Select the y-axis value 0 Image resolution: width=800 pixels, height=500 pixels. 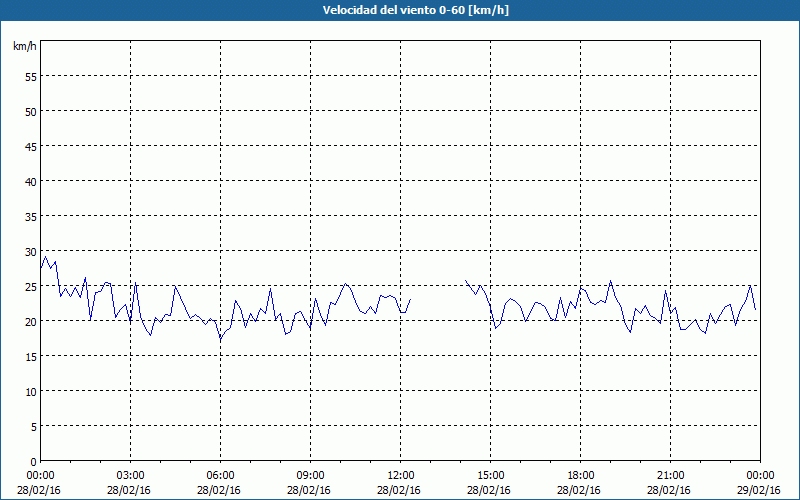point(34,462)
